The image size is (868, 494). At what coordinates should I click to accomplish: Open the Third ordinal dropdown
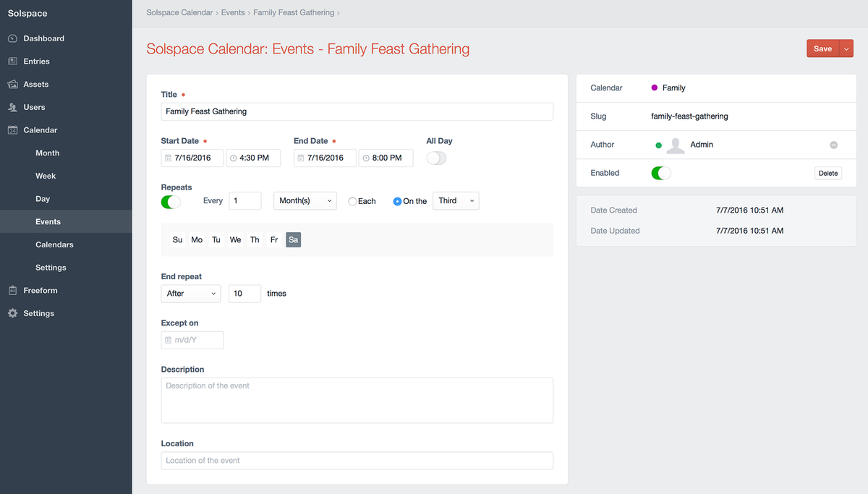click(x=456, y=201)
